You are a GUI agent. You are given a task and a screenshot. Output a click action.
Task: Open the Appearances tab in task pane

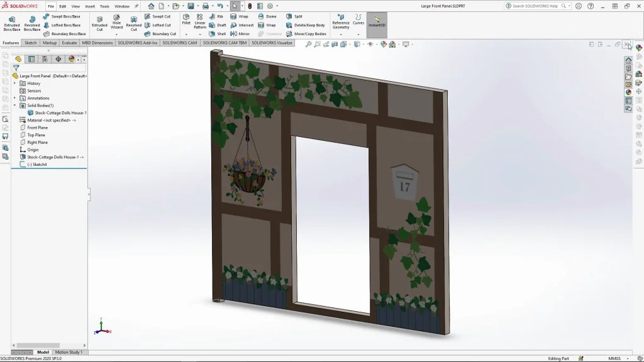(x=628, y=92)
